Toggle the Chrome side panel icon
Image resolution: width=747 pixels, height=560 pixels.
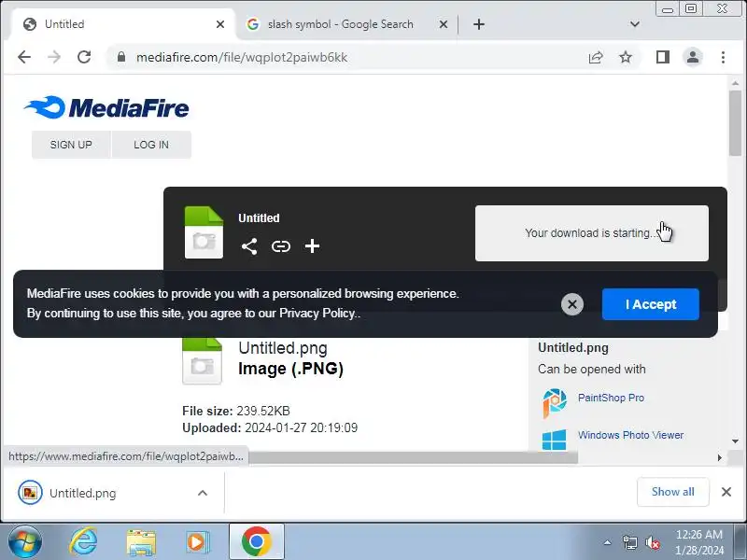click(663, 57)
